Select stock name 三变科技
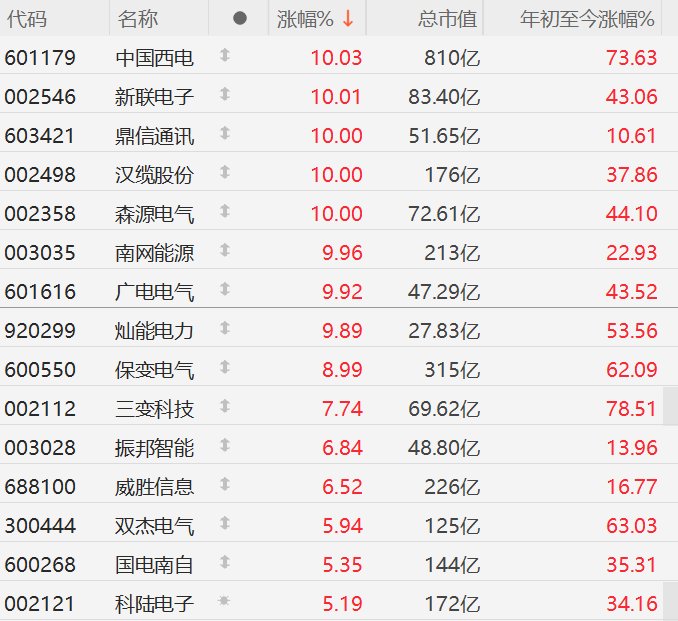The width and height of the screenshot is (678, 621). click(x=154, y=409)
